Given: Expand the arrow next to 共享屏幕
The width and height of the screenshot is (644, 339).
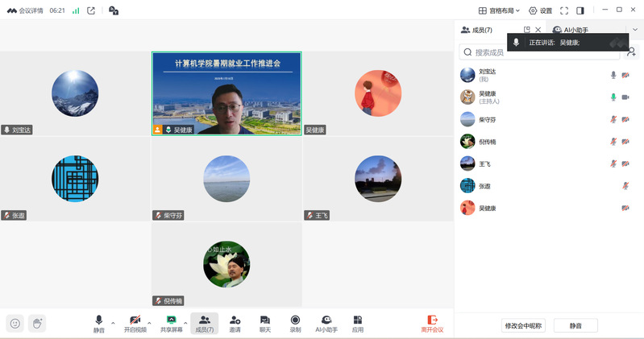Looking at the screenshot, I should tap(185, 323).
